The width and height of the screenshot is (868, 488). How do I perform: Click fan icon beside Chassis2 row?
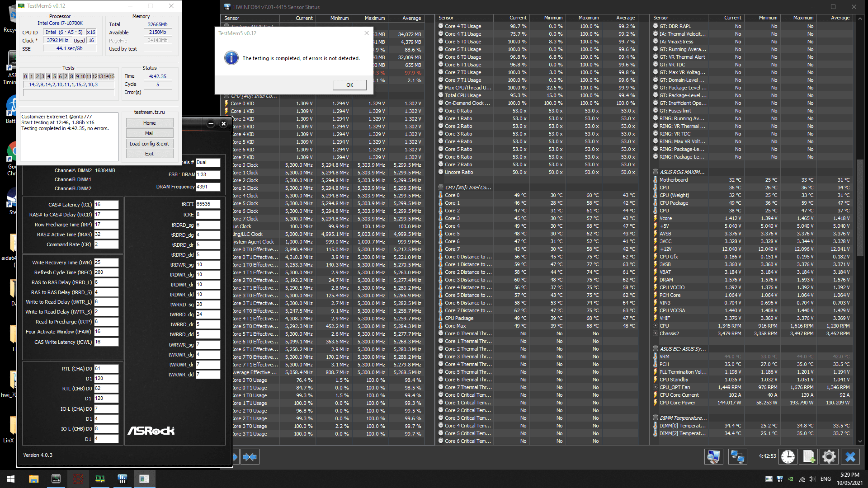(x=655, y=333)
